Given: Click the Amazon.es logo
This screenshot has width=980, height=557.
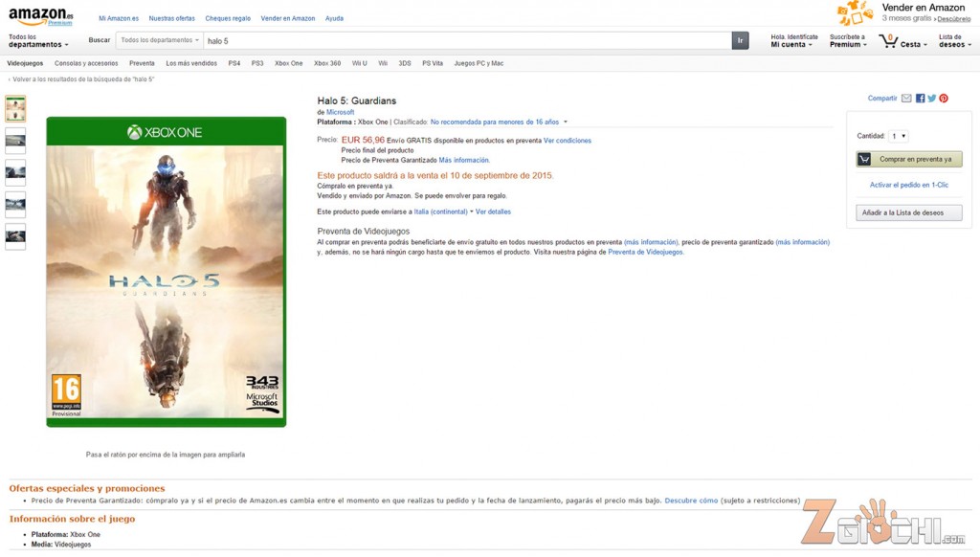Looking at the screenshot, I should (x=40, y=15).
